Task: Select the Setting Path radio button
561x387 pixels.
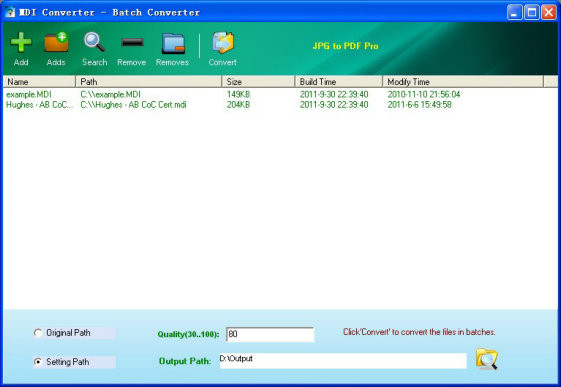Action: (x=38, y=362)
